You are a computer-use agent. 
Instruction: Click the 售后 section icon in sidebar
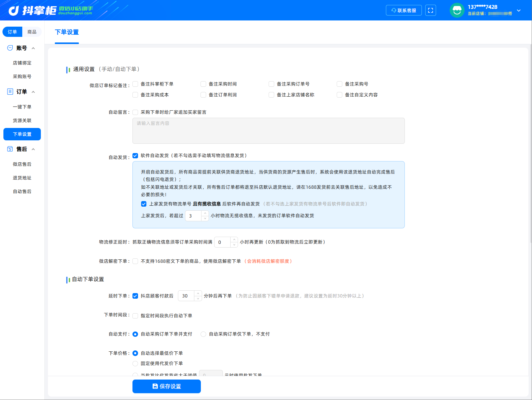pos(10,149)
